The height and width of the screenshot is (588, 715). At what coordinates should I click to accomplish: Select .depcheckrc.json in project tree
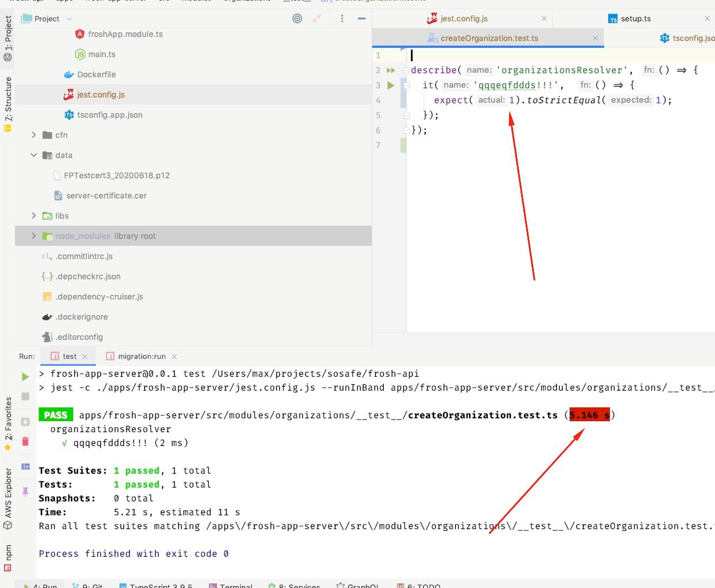(x=81, y=276)
